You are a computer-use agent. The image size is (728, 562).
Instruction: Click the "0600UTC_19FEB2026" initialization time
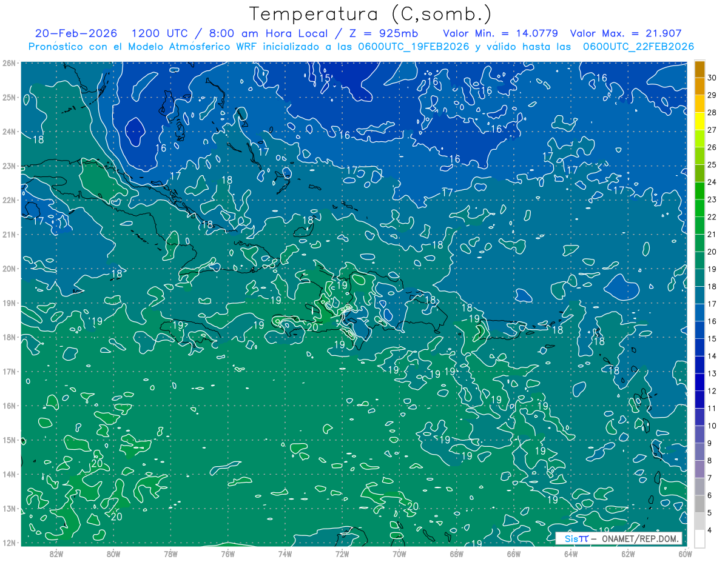click(x=413, y=47)
